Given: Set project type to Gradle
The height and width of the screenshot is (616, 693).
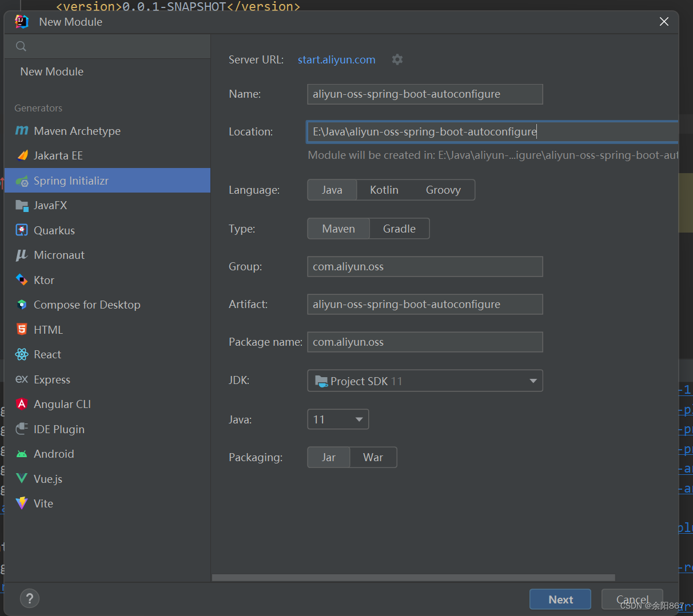Looking at the screenshot, I should (x=399, y=229).
